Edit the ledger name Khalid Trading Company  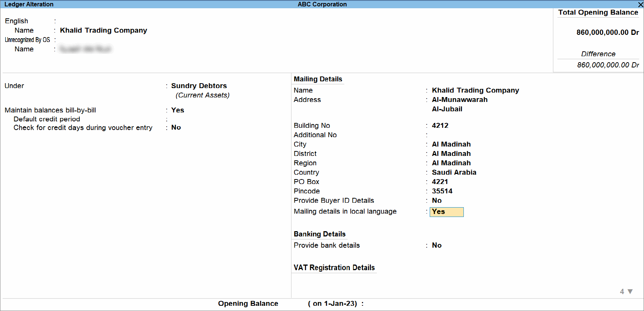pos(103,30)
